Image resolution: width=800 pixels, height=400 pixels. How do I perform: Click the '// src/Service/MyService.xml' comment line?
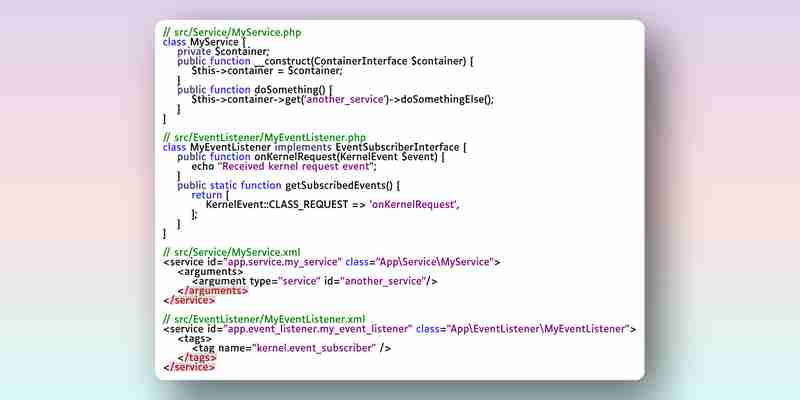pyautogui.click(x=232, y=252)
